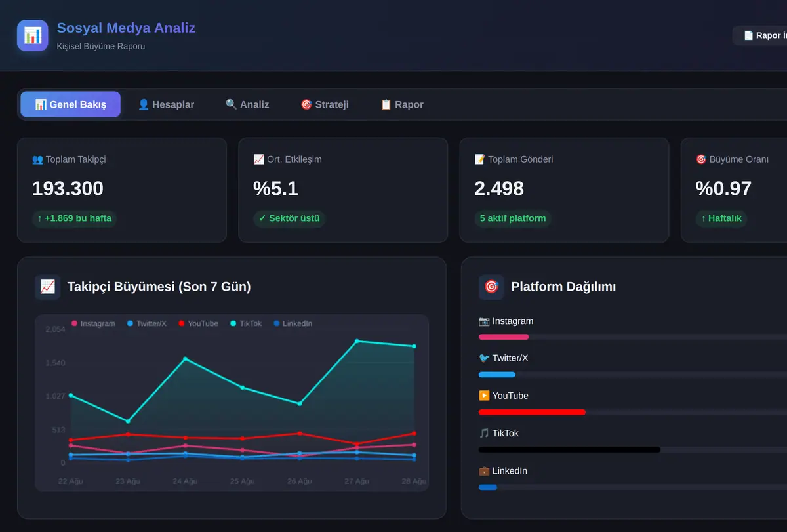Click the '+1.869 bu hafta' badge

[x=74, y=218]
